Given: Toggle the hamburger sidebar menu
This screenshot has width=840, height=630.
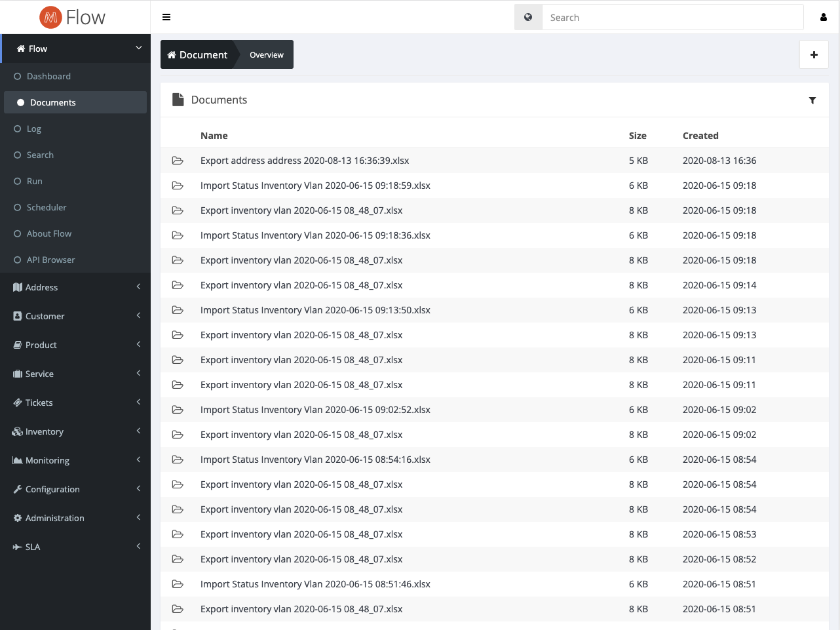Looking at the screenshot, I should pos(166,17).
